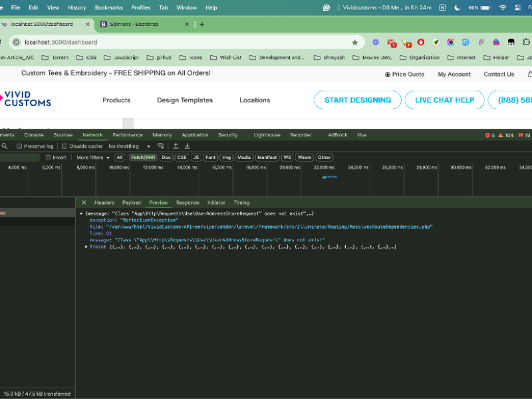Screen dimensions: 532x399
Task: Open the Console panel tab
Action: click(34, 135)
